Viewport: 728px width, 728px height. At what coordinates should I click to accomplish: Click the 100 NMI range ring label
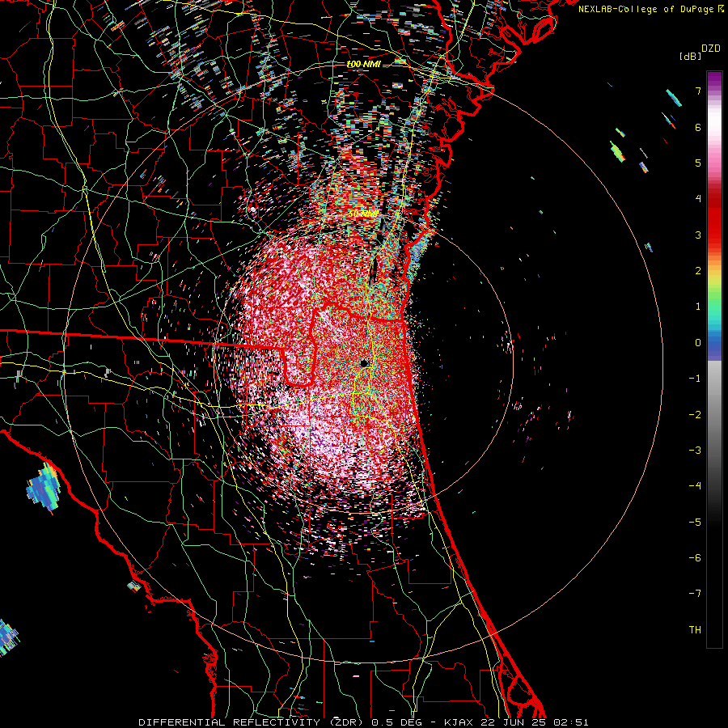[363, 64]
